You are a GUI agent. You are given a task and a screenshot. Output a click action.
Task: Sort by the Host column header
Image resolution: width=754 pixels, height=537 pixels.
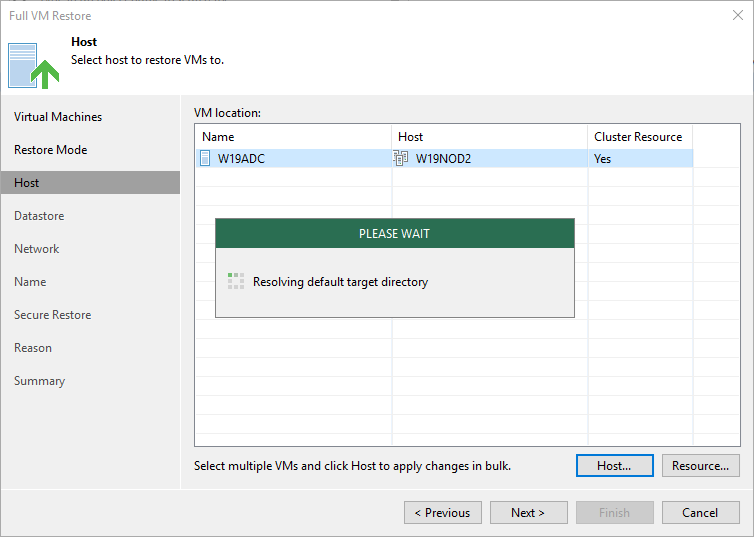[490, 137]
